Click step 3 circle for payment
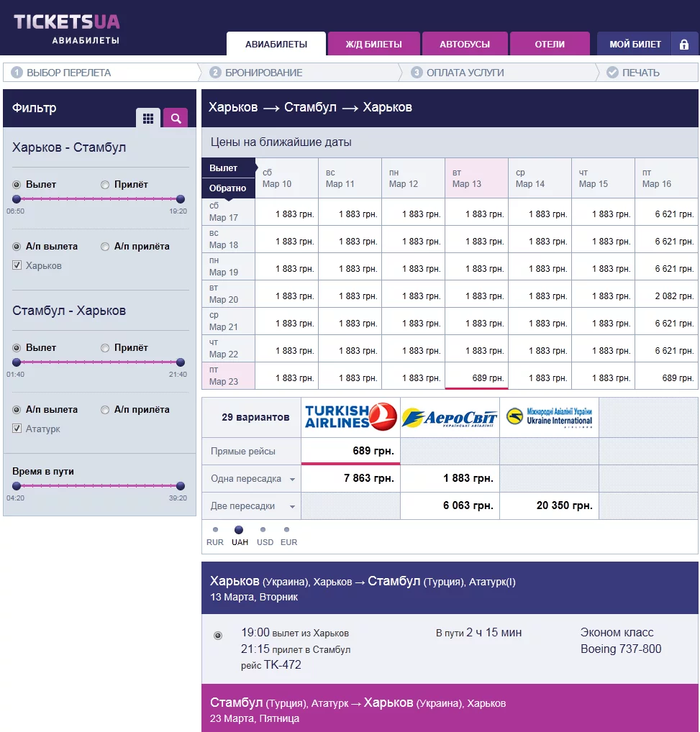The image size is (700, 732). [417, 73]
